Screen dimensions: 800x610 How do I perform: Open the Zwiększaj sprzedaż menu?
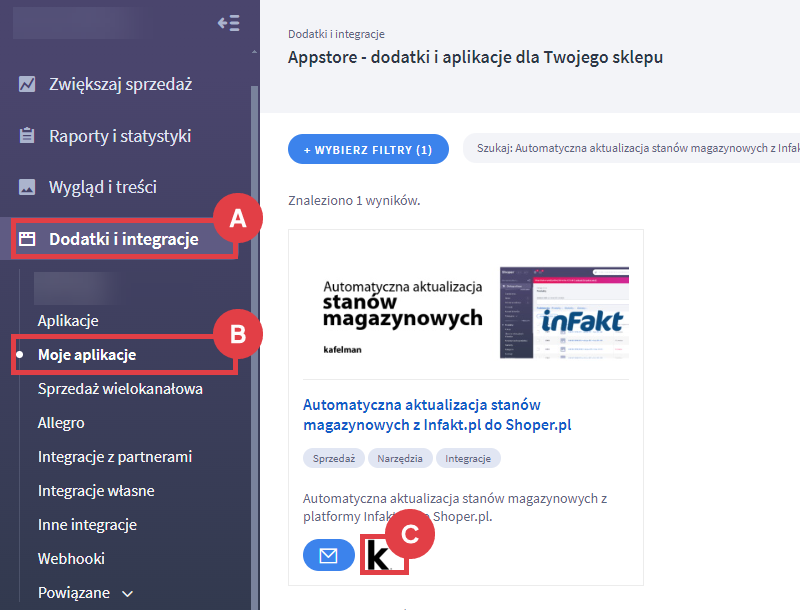click(120, 84)
